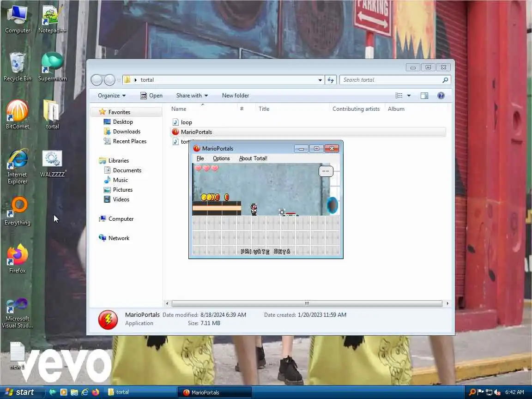Open the BitComet desktop shortcut

coord(17,115)
